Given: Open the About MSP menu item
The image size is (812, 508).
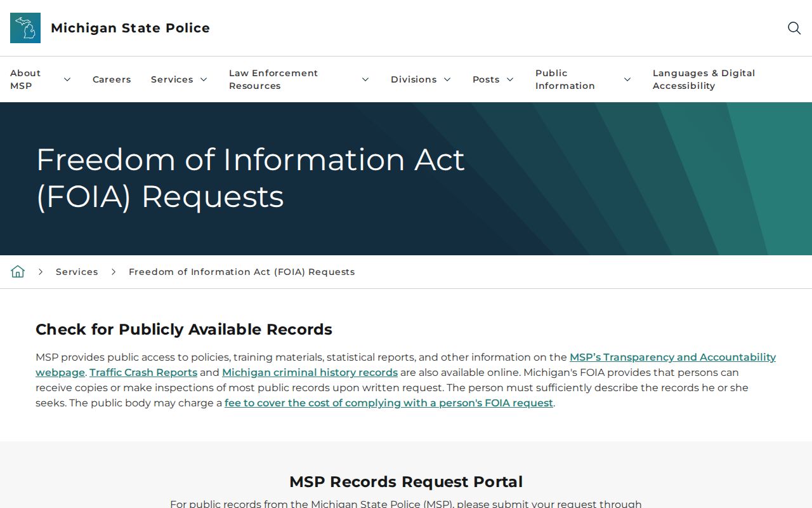Looking at the screenshot, I should point(25,79).
